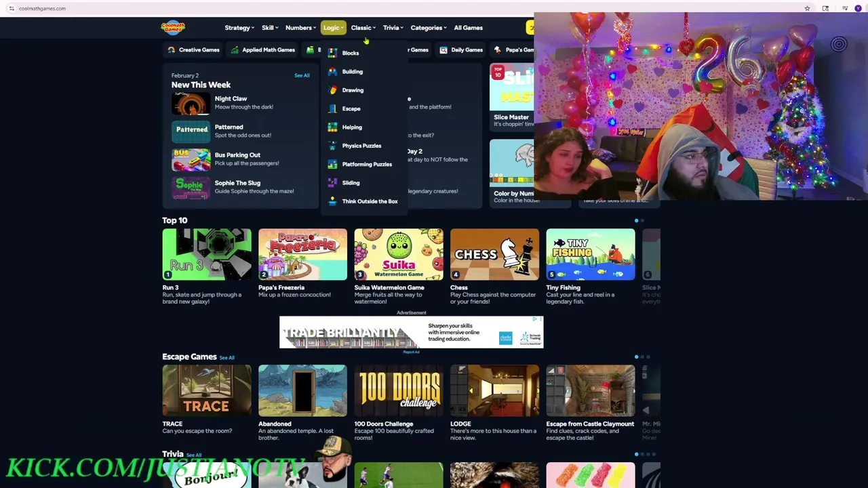Open the Building category icon
This screenshot has width=868, height=488.
coord(332,71)
